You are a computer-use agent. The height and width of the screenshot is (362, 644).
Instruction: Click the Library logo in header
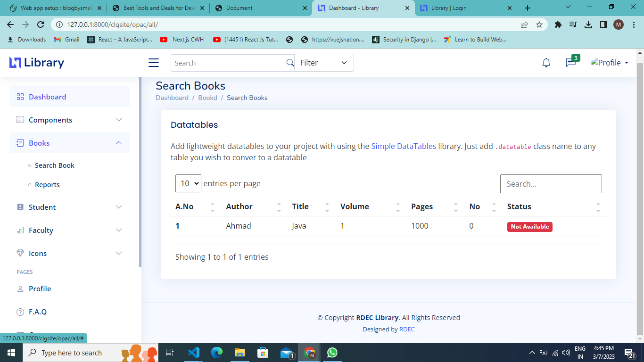pyautogui.click(x=37, y=63)
